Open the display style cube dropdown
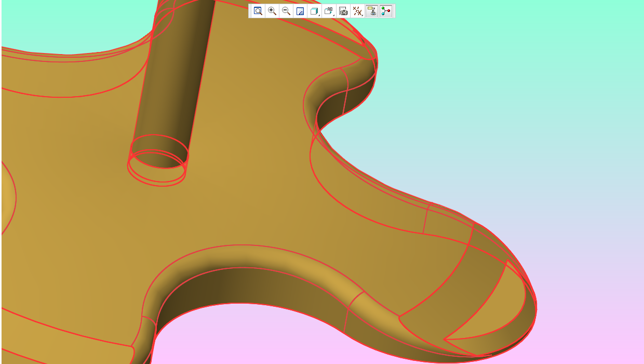 (315, 11)
